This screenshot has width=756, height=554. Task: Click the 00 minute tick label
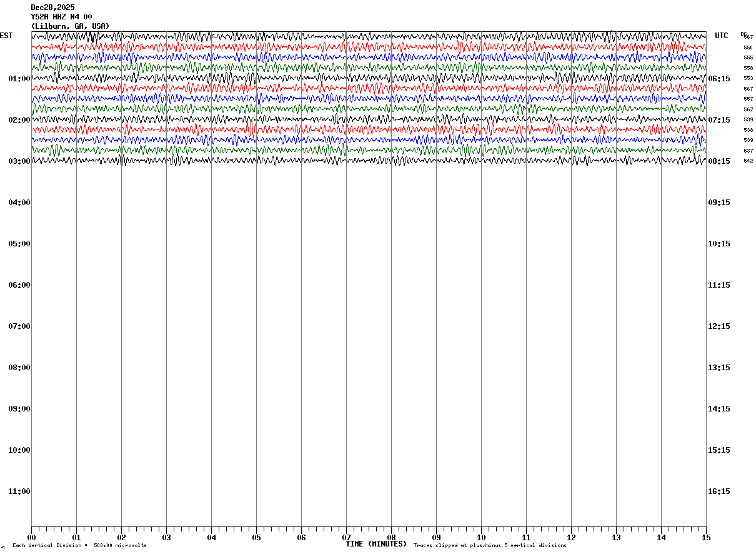click(31, 538)
